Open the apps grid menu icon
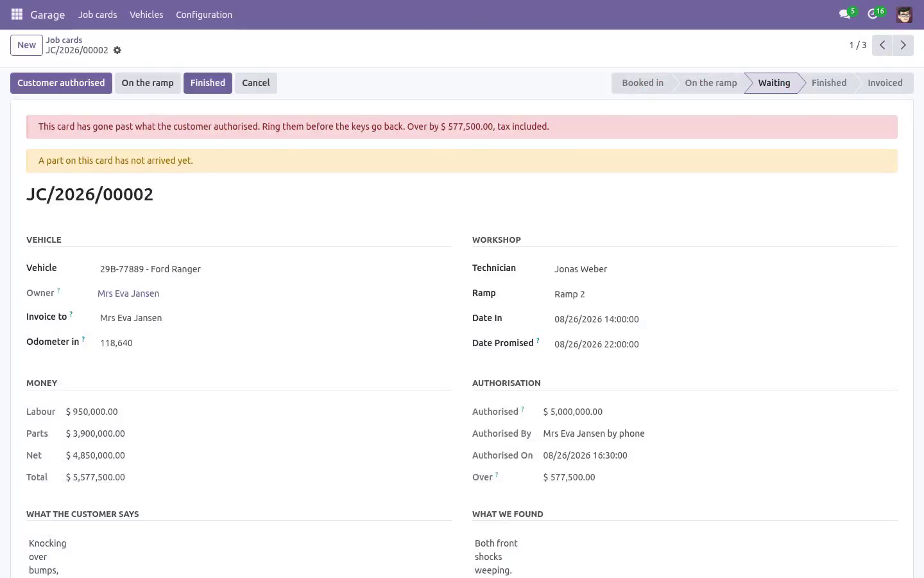 tap(17, 14)
